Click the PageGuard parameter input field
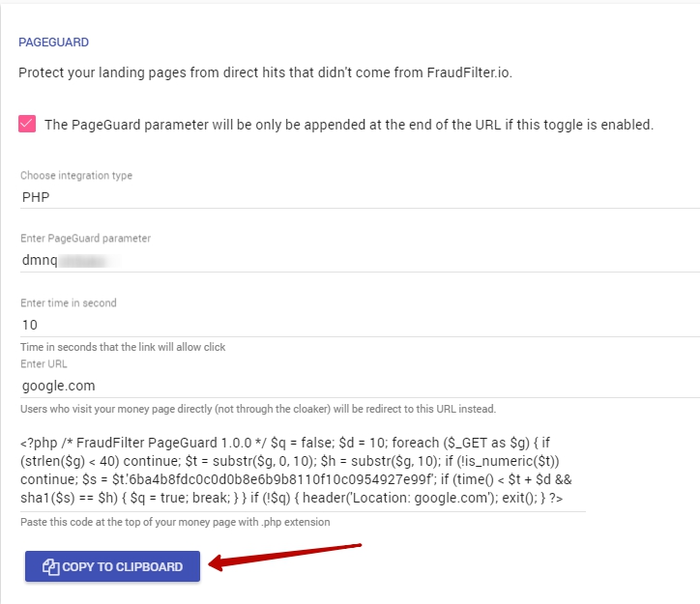700x604 pixels. point(358,259)
